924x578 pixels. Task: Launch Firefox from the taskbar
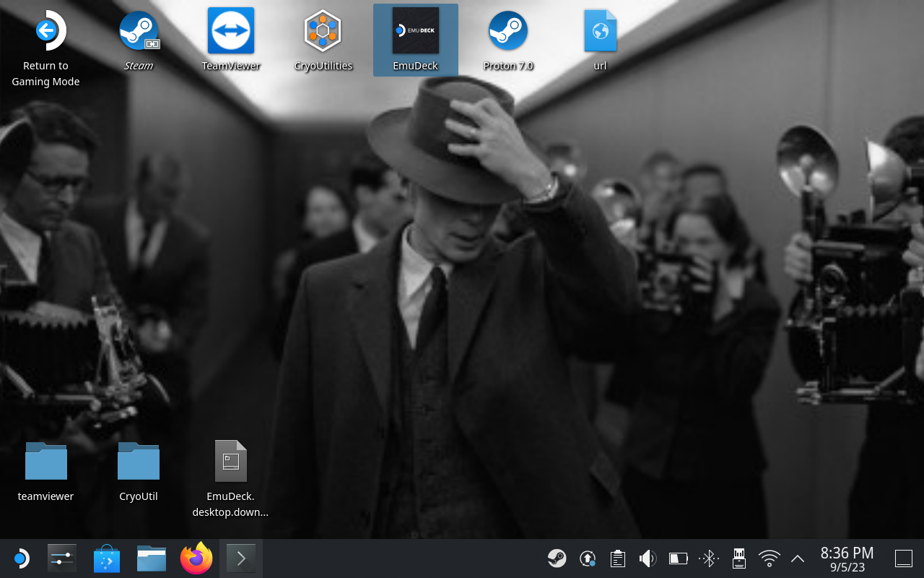click(x=196, y=558)
